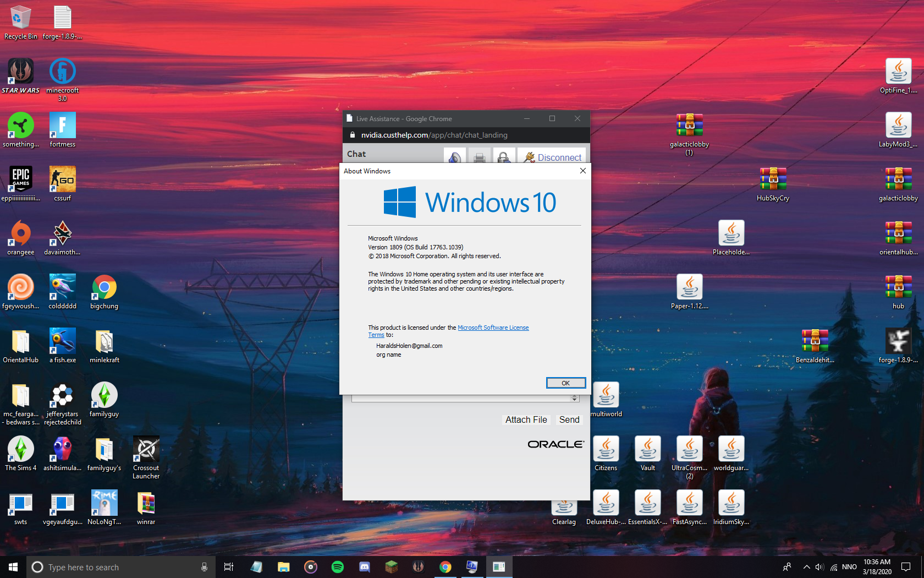Select the bigchung Chrome shortcut

[104, 292]
